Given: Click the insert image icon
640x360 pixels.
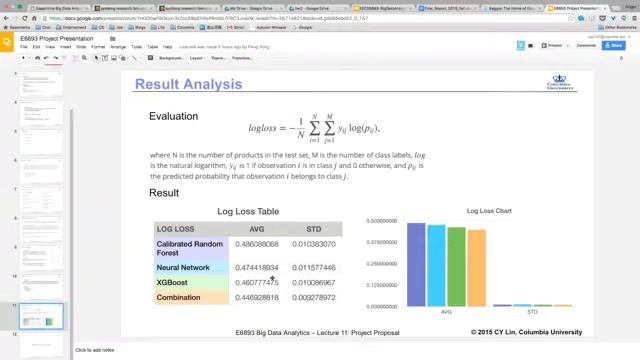Looking at the screenshot, I should 114,58.
